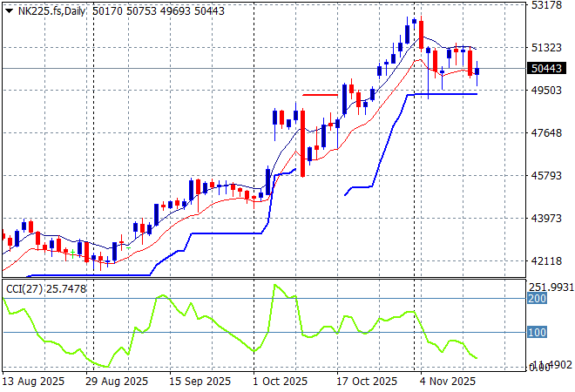Click the 47648 price axis label
Image resolution: width=575 pixels, height=392 pixels.
(545, 132)
